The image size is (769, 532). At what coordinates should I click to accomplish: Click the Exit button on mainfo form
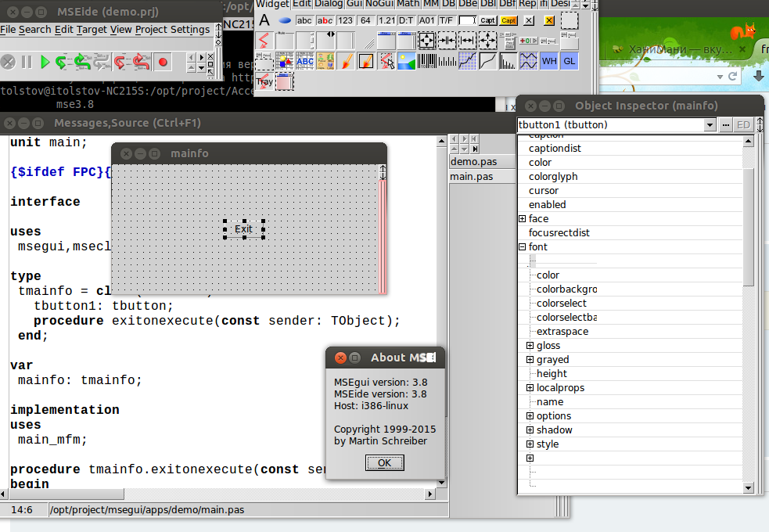(x=243, y=229)
